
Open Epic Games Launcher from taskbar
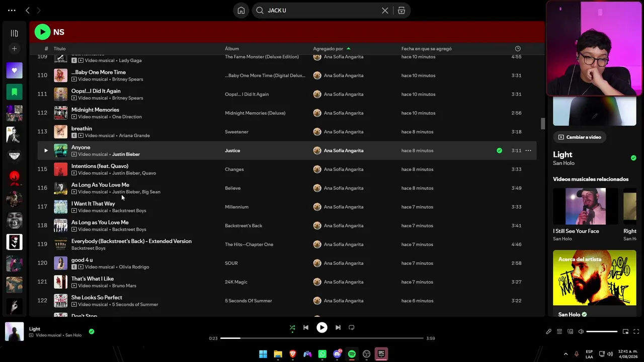381,354
